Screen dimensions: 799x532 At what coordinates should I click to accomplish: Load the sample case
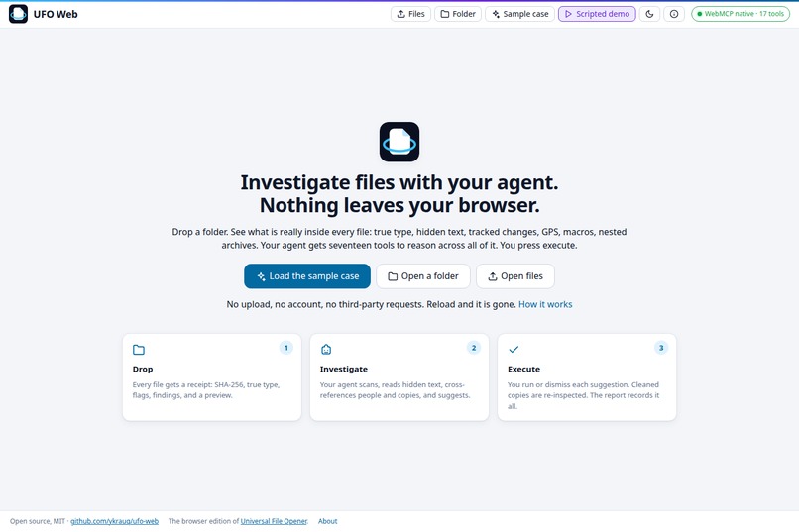[307, 276]
